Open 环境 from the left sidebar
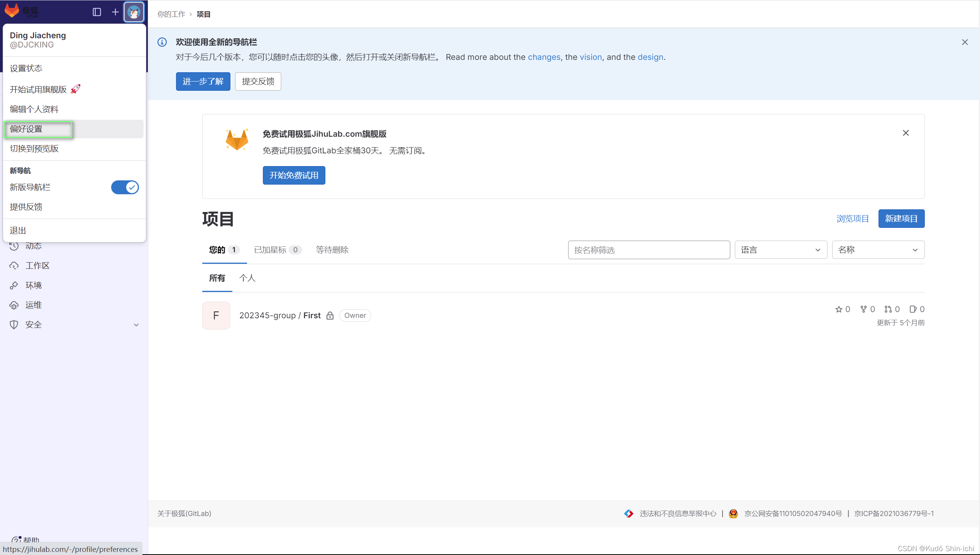This screenshot has width=980, height=555. pyautogui.click(x=33, y=285)
